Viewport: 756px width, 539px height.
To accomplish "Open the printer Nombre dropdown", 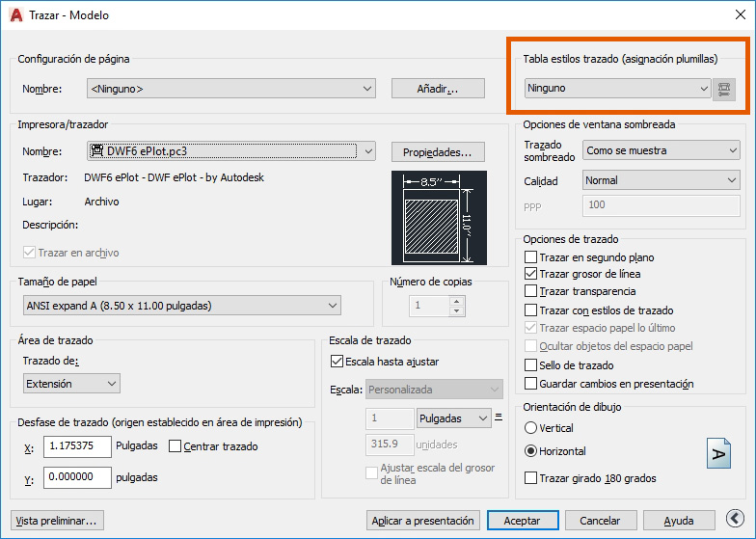I will [230, 151].
